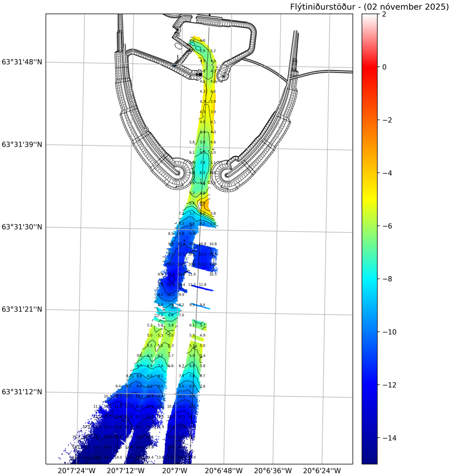
Task: Click the circular head of the western breakwater
Action: point(179,172)
